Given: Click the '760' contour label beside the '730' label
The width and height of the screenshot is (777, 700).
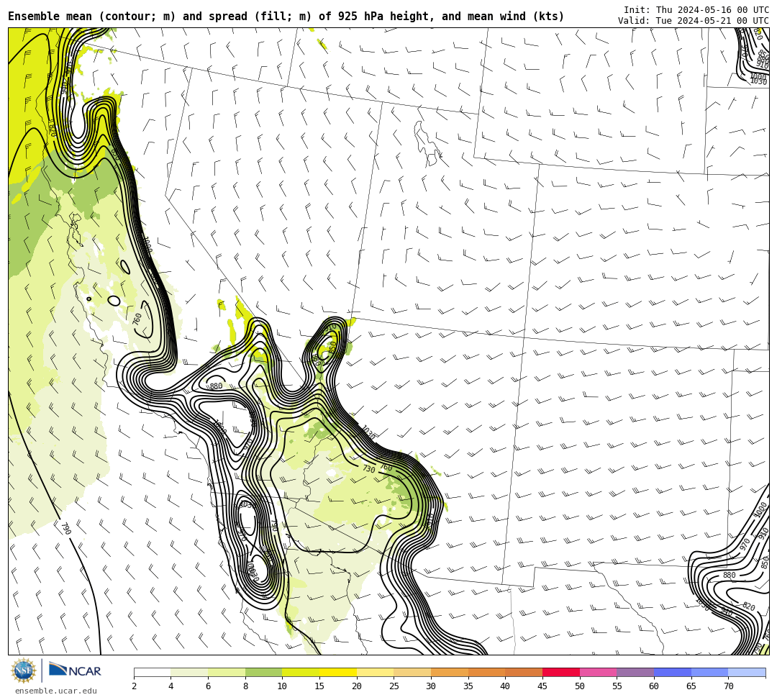Looking at the screenshot, I should (x=386, y=468).
